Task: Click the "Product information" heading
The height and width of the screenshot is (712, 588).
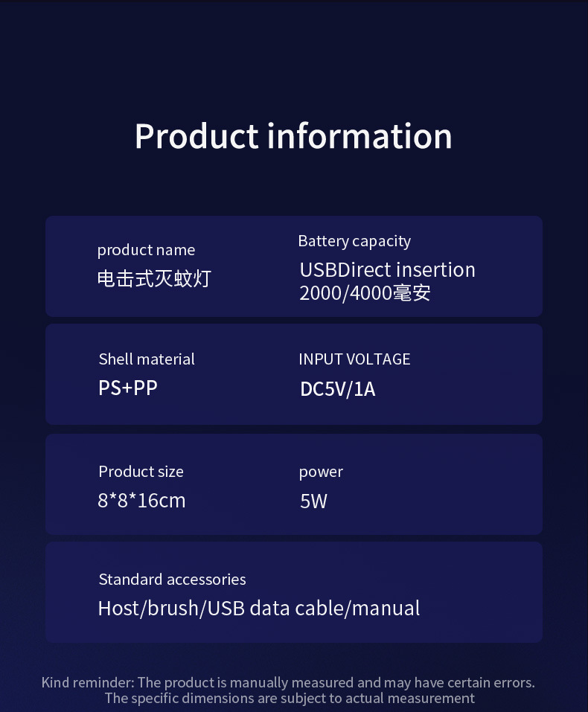Action: click(293, 136)
